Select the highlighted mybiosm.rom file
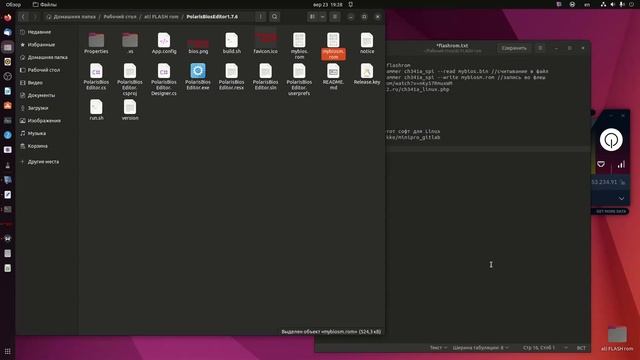Screen dimensions: 640x360 pyautogui.click(x=333, y=46)
